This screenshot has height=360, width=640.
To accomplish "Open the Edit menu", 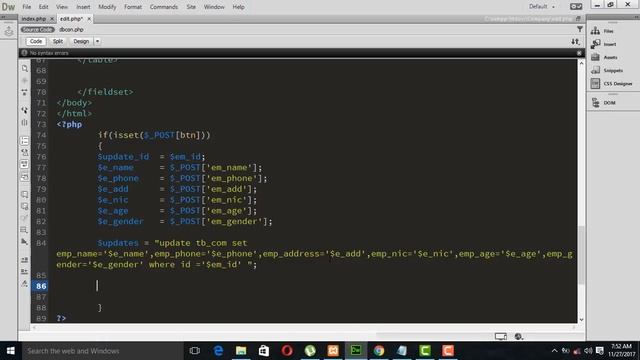I will (x=43, y=7).
